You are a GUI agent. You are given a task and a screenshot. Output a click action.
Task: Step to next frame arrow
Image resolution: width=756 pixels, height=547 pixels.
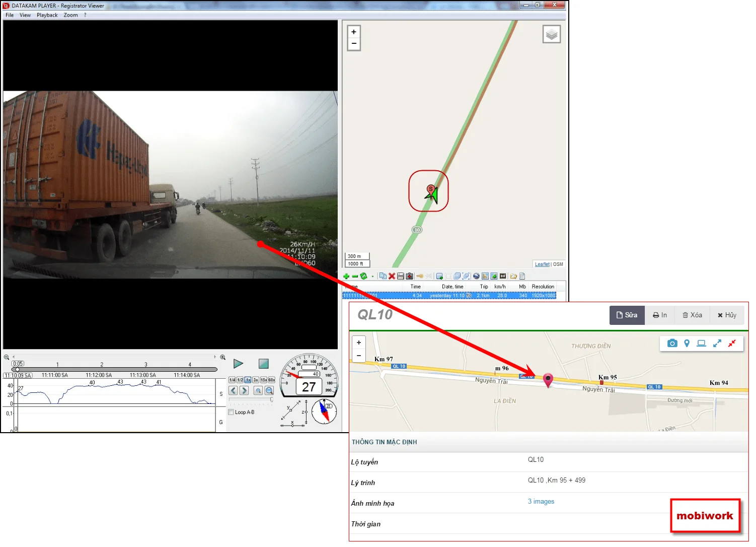point(244,390)
